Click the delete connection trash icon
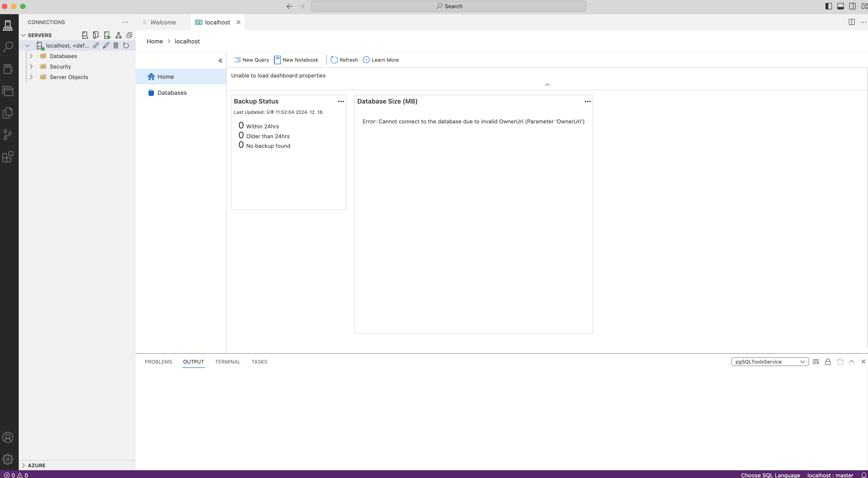The height and width of the screenshot is (478, 868). [x=116, y=45]
